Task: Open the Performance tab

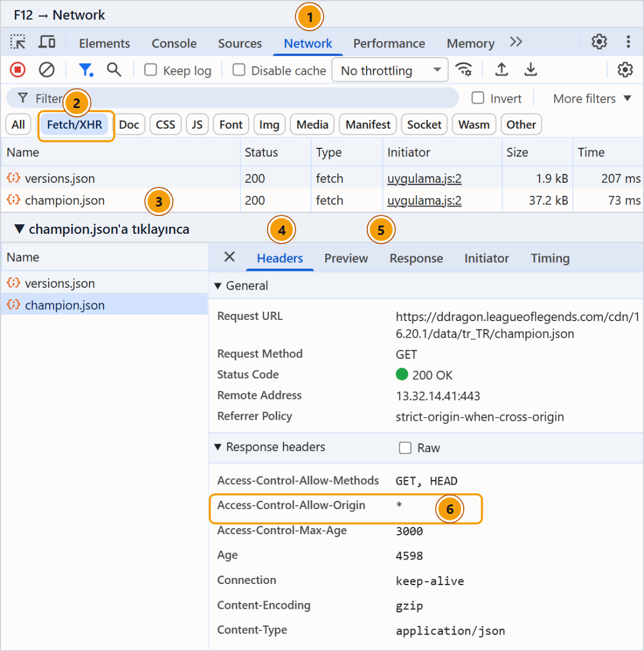Action: (389, 43)
